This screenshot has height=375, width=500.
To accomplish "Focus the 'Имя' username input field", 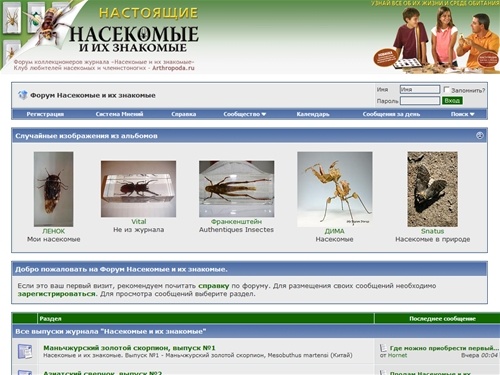I will point(420,89).
